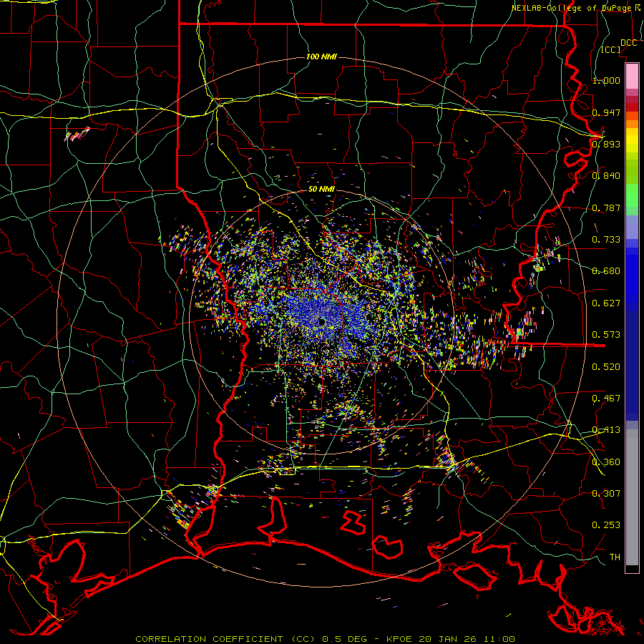Image resolution: width=644 pixels, height=644 pixels.
Task: Pick the bright green band on the colorbar
Action: [x=632, y=195]
